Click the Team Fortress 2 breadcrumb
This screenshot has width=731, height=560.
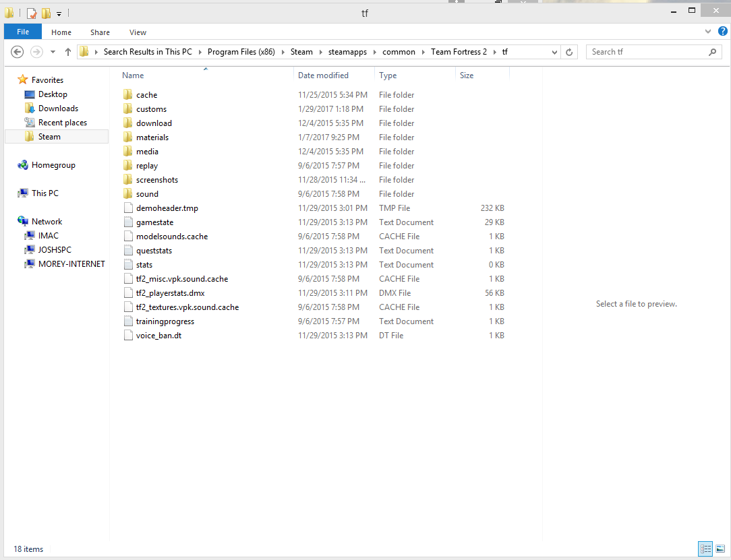pos(459,52)
